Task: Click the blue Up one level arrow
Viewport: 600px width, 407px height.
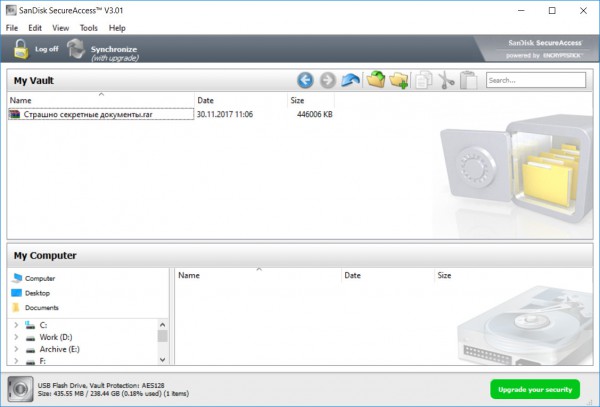Action: coord(350,80)
